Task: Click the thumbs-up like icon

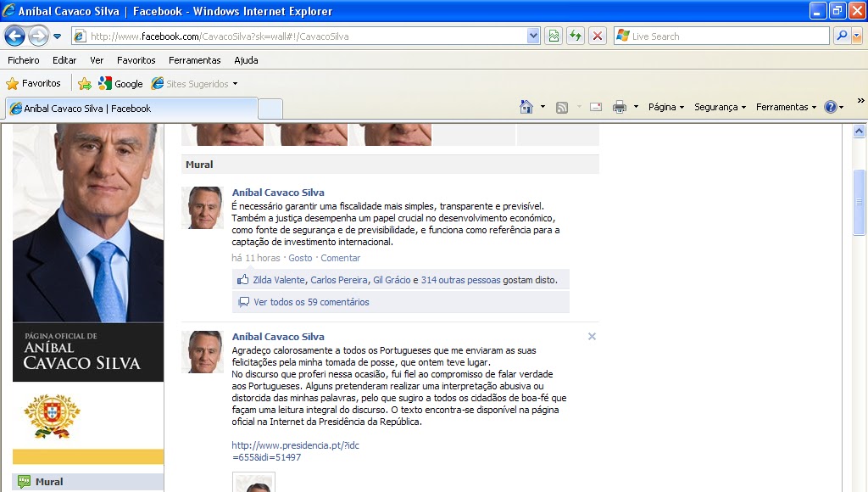Action: click(x=242, y=280)
